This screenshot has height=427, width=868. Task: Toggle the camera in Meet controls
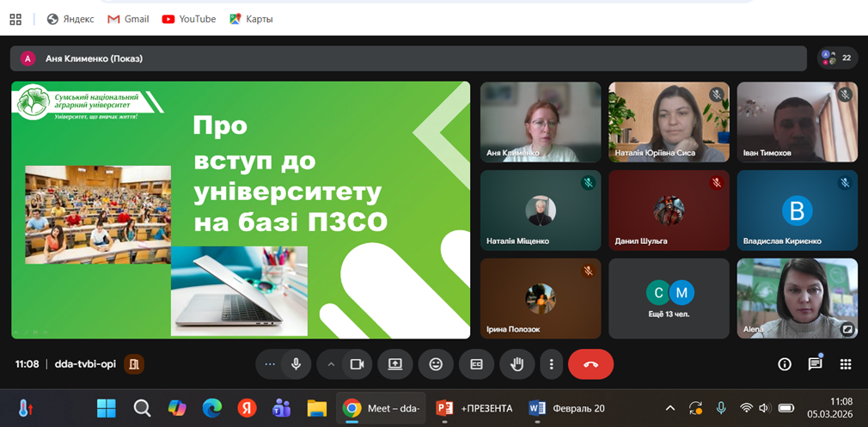tap(357, 364)
